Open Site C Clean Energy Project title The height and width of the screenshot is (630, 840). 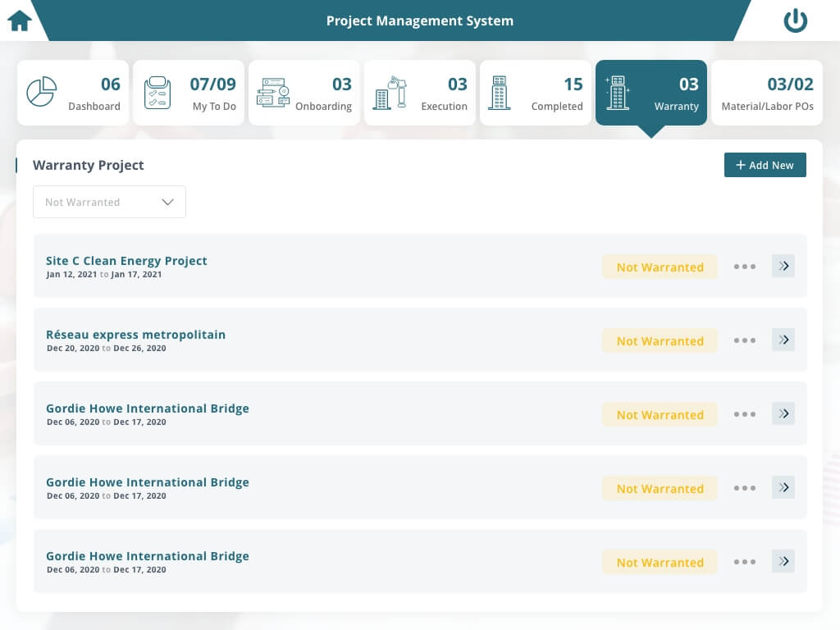126,261
